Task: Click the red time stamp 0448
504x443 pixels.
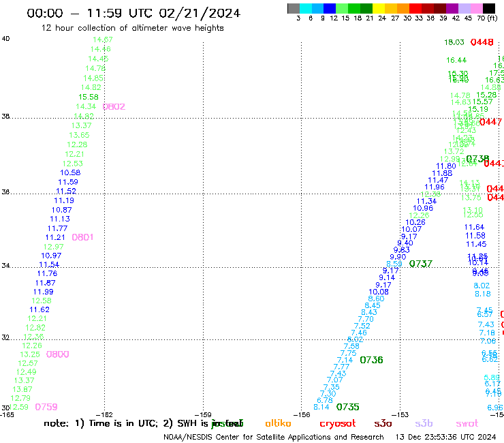Action: coord(482,42)
